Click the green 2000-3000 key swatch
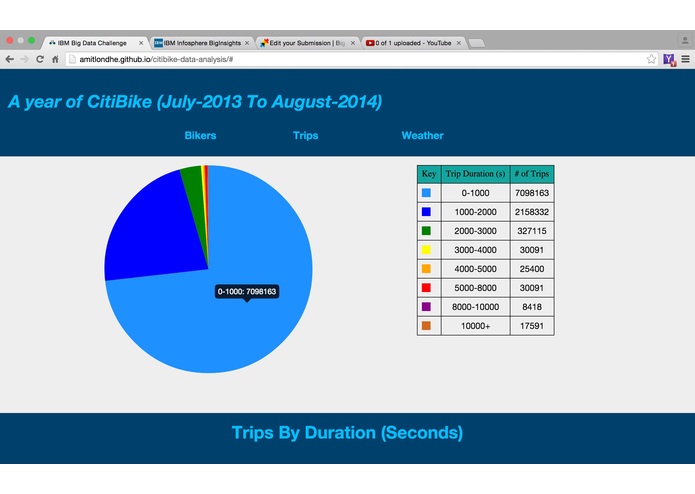 (x=426, y=231)
